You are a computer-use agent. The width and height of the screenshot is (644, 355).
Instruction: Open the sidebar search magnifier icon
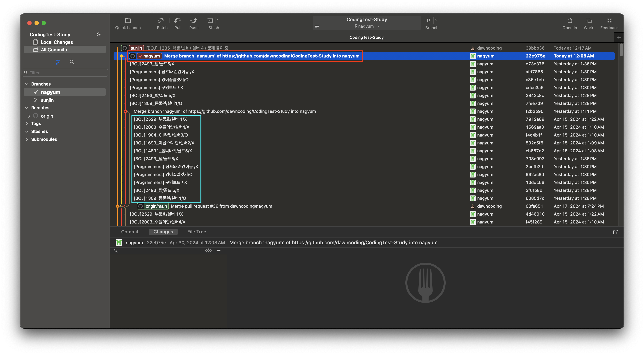coord(72,62)
